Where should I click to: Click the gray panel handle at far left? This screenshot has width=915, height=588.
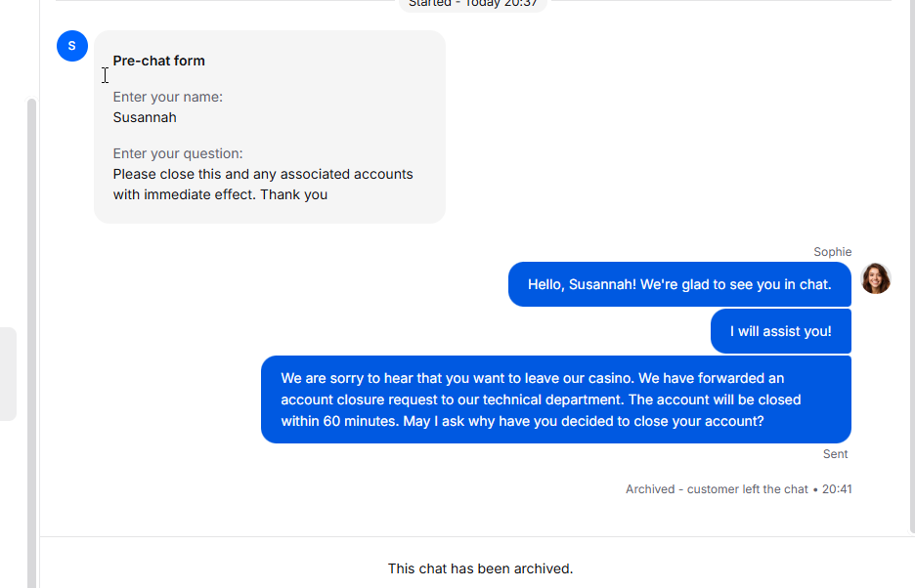(x=8, y=374)
